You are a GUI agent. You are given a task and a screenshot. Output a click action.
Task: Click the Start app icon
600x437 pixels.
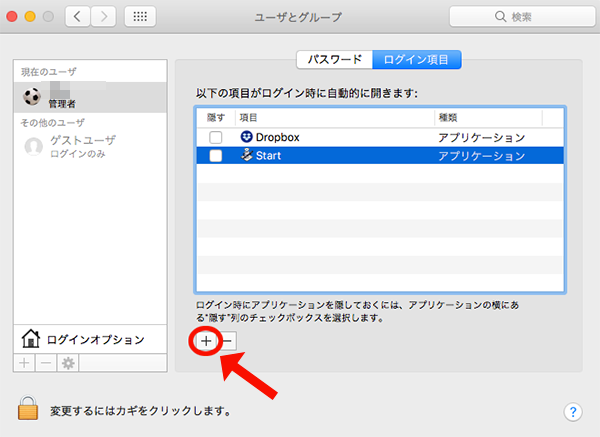click(x=247, y=155)
